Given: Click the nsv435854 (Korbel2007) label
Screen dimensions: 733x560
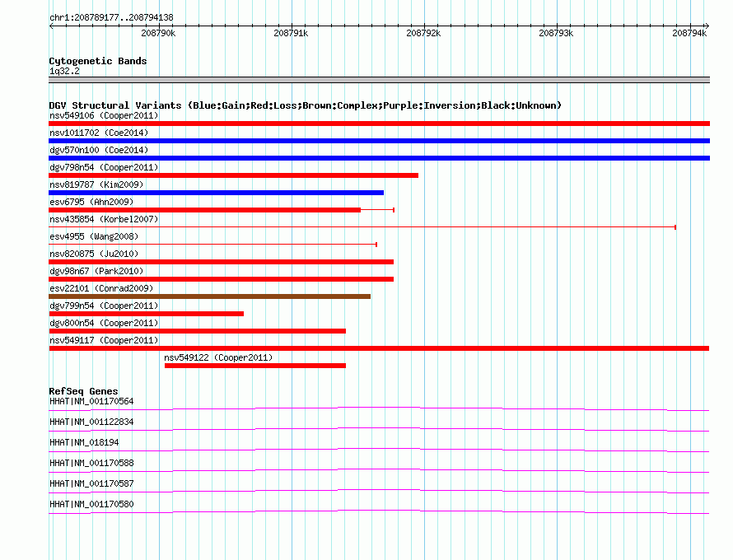Looking at the screenshot, I should [x=104, y=219].
